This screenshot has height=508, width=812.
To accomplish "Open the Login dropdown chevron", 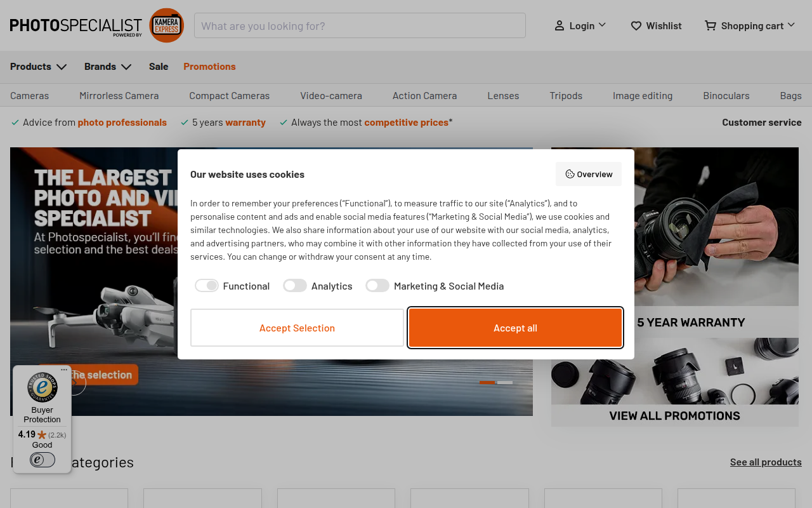I will coord(602,25).
